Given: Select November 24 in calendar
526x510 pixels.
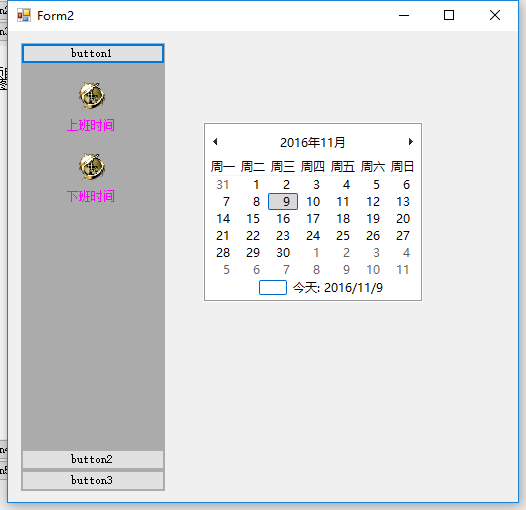Looking at the screenshot, I should point(313,236).
